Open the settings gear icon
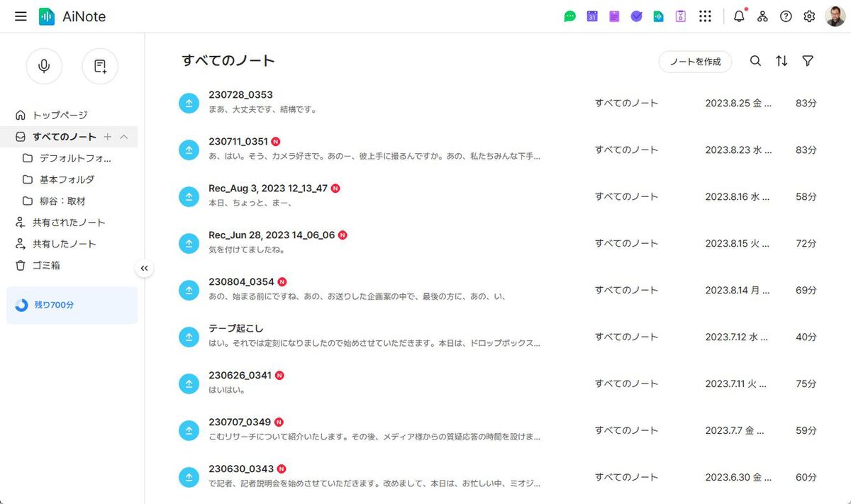The height and width of the screenshot is (504, 851). coord(809,16)
